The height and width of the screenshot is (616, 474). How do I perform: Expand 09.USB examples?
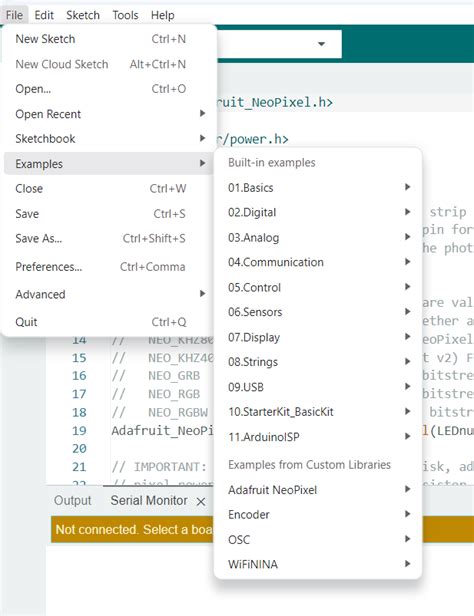coord(318,387)
